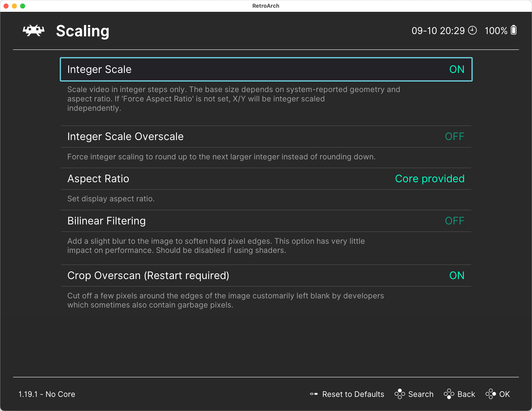Image resolution: width=532 pixels, height=411 pixels.
Task: Click the Reset to Defaults controller icon
Action: (314, 394)
